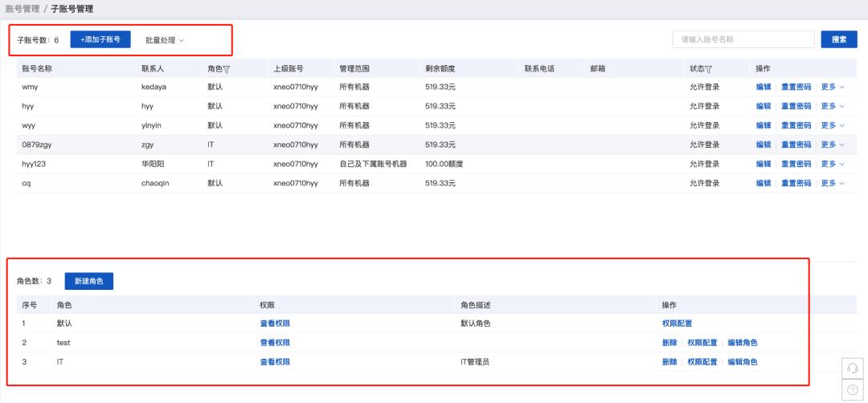Focus the account name search field
This screenshot has height=403, width=868.
click(x=743, y=39)
